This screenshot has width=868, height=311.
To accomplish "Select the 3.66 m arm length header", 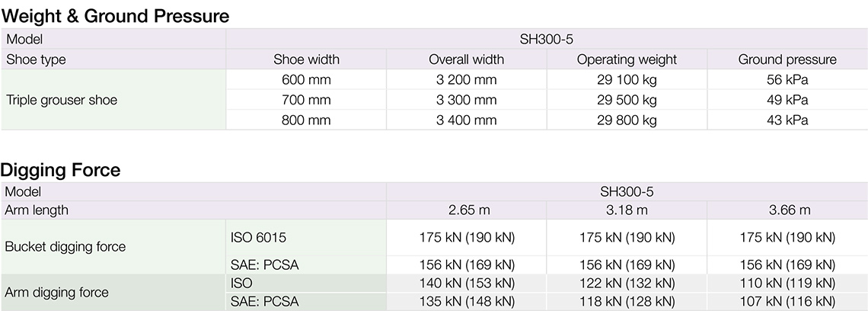I will (789, 210).
